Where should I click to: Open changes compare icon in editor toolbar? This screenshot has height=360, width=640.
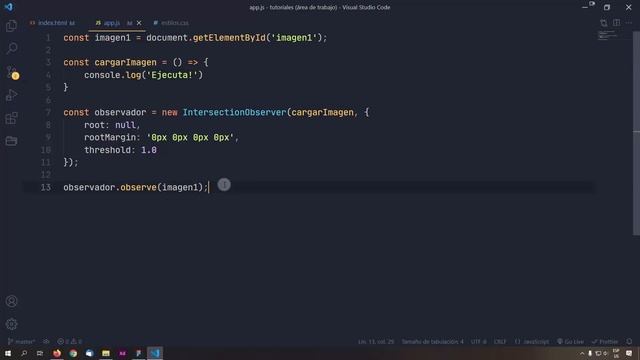click(604, 23)
